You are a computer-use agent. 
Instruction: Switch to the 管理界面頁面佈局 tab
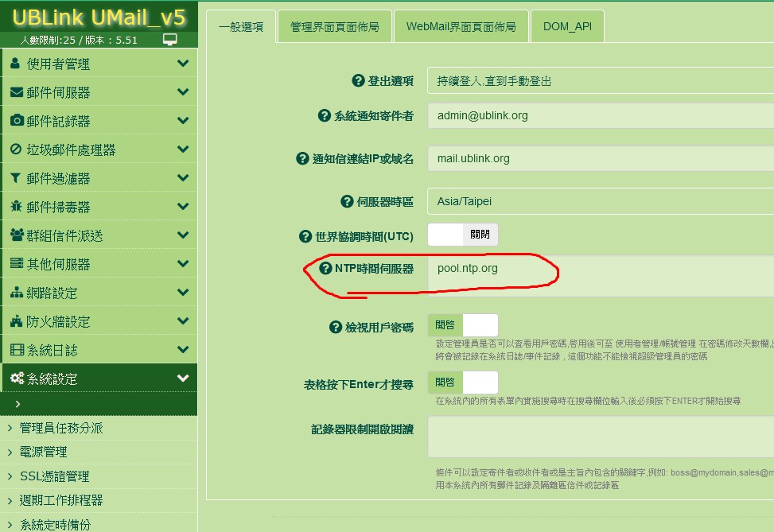click(335, 26)
